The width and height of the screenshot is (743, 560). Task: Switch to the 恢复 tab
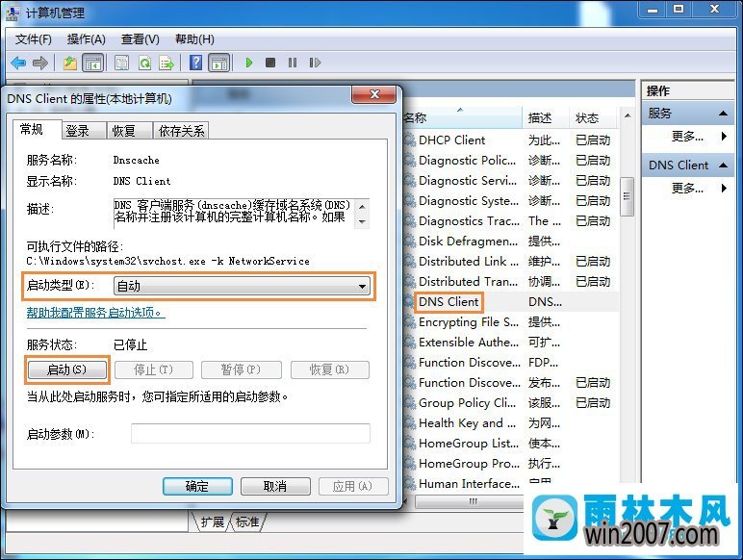tap(129, 131)
